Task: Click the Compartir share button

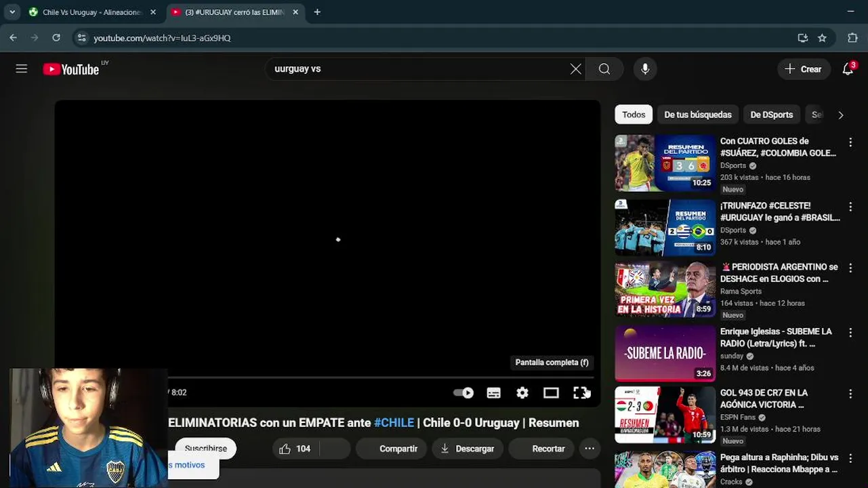Action: [x=391, y=449]
